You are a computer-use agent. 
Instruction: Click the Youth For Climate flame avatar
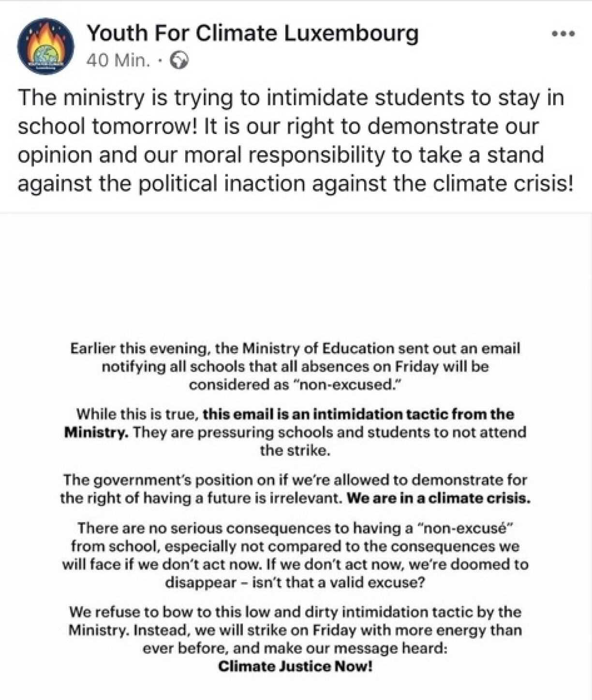[x=45, y=46]
